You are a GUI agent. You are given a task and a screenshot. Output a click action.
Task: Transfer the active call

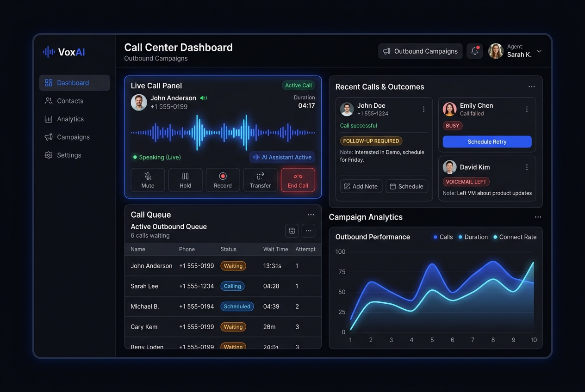coord(260,180)
